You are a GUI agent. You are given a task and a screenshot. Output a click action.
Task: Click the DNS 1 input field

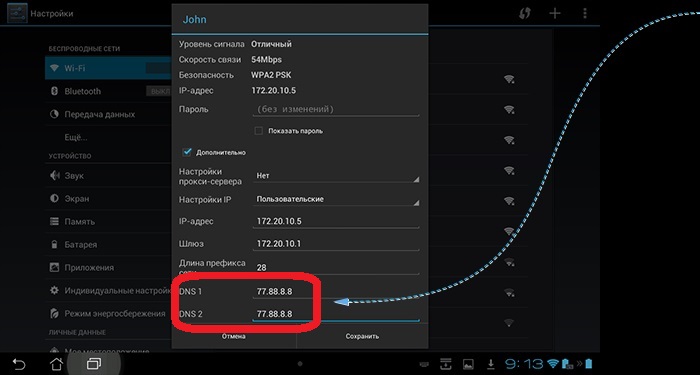[336, 292]
